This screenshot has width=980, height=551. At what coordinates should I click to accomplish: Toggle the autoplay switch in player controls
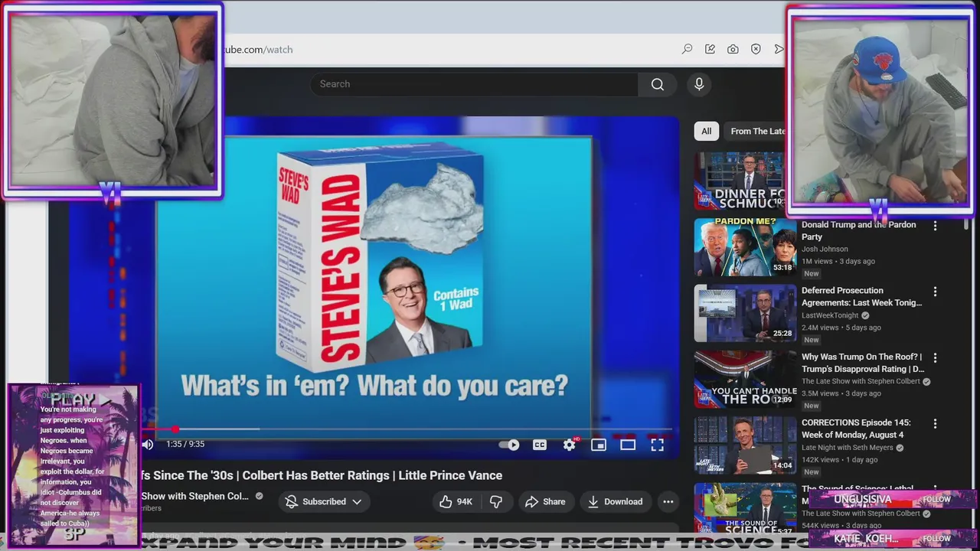tap(509, 445)
